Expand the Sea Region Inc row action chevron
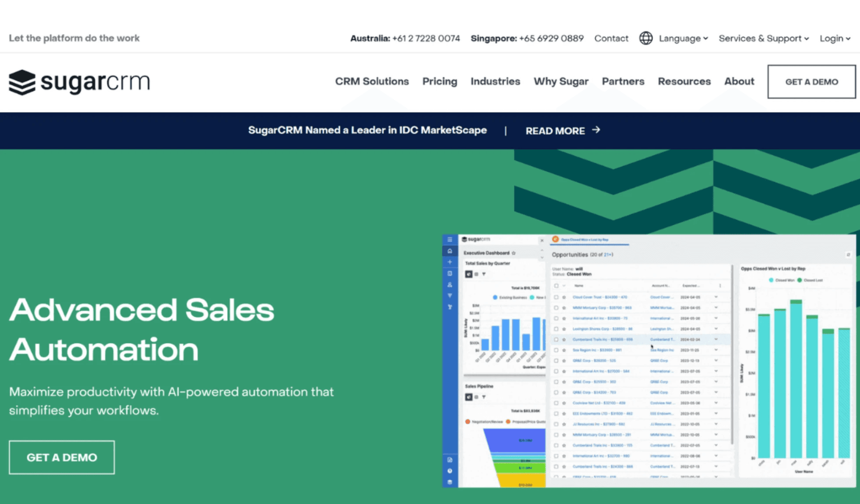The image size is (860, 504). 716,350
